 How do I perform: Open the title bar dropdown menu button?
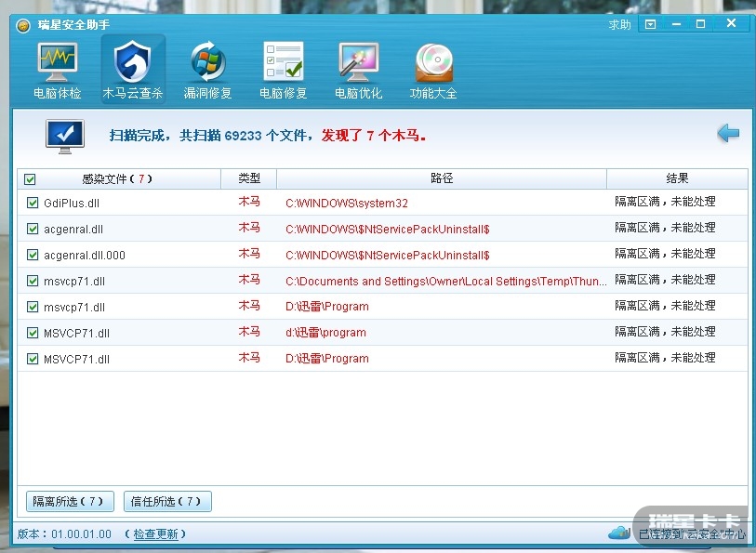coord(650,24)
